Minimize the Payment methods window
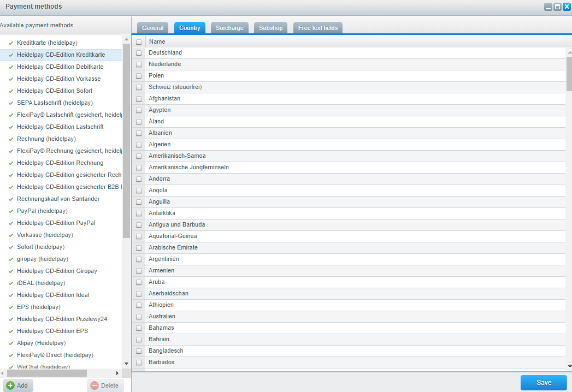This screenshot has height=392, width=572. (x=548, y=7)
